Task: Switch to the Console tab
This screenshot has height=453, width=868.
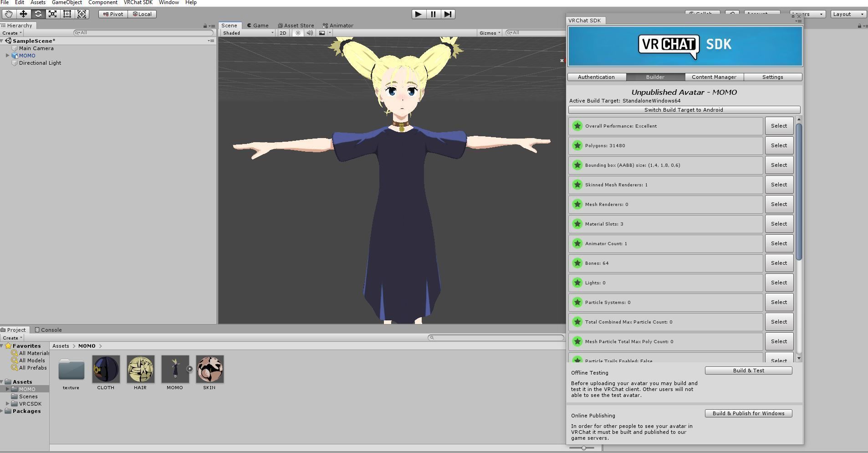Action: [x=48, y=330]
